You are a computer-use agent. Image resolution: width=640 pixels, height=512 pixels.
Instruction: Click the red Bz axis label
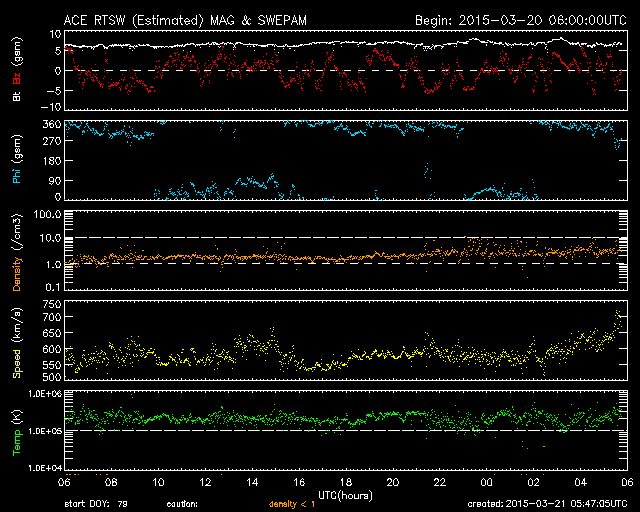tap(17, 78)
